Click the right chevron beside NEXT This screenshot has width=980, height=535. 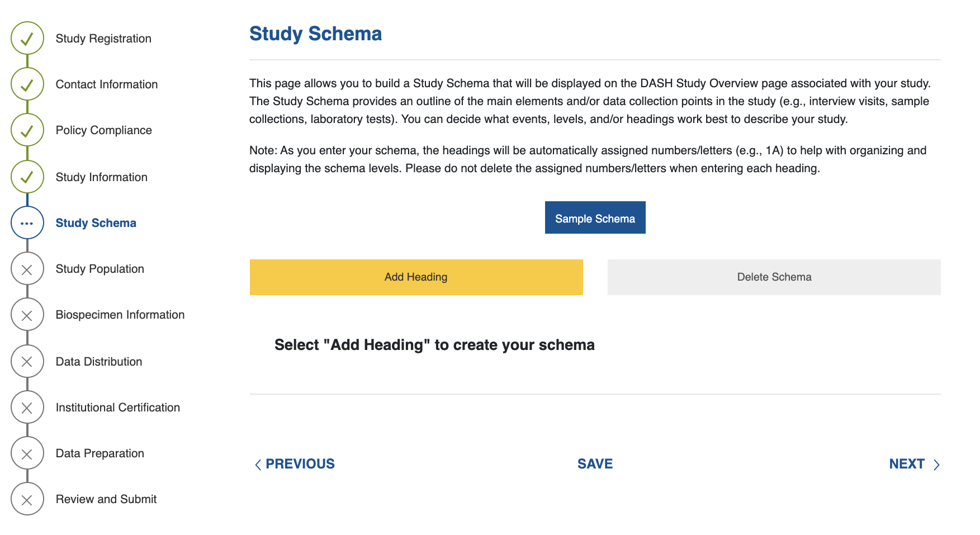pos(936,465)
